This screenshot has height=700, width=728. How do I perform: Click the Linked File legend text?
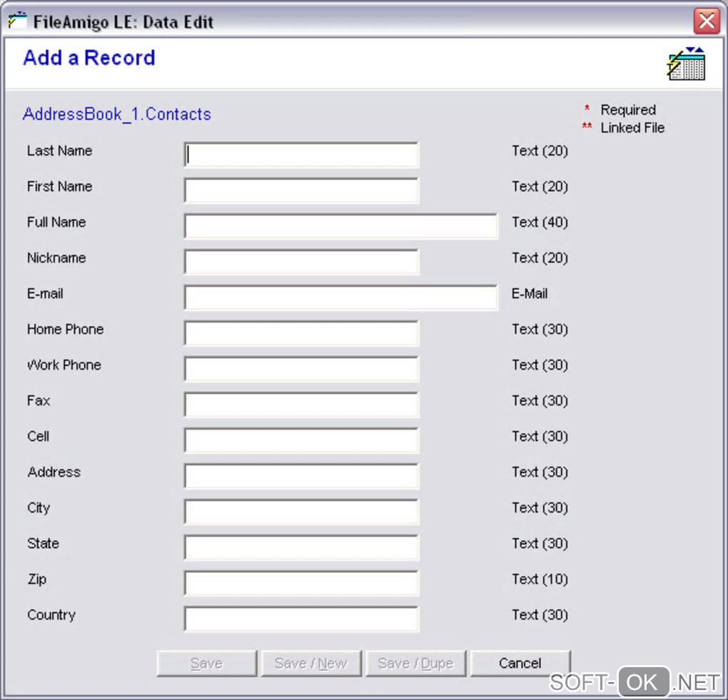click(632, 128)
